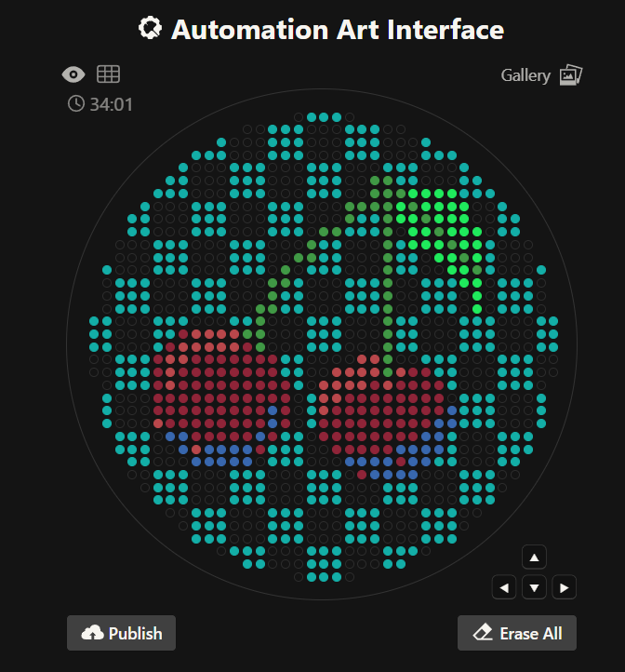Click the 34:01 timer text
The image size is (625, 672).
pos(111,103)
